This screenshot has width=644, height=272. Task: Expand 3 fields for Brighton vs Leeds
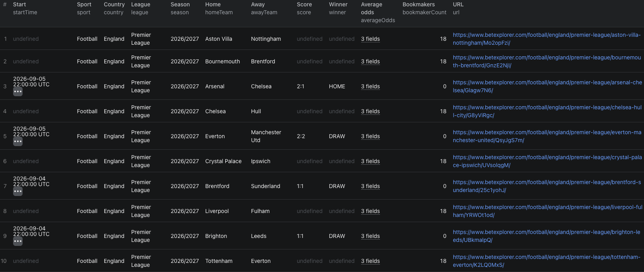pos(370,236)
